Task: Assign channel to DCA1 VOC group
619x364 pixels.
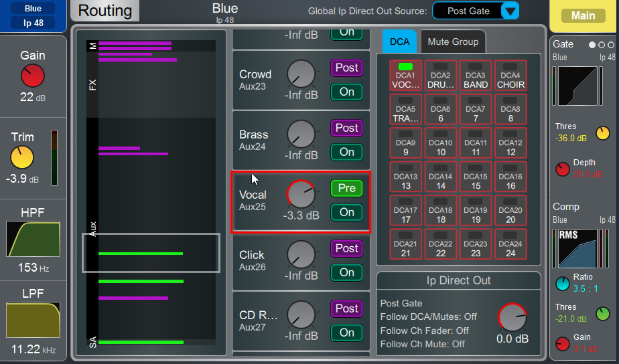Action: [406, 76]
